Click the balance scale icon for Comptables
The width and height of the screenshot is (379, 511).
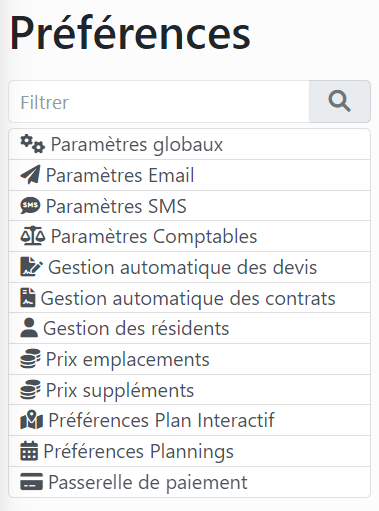coord(32,236)
